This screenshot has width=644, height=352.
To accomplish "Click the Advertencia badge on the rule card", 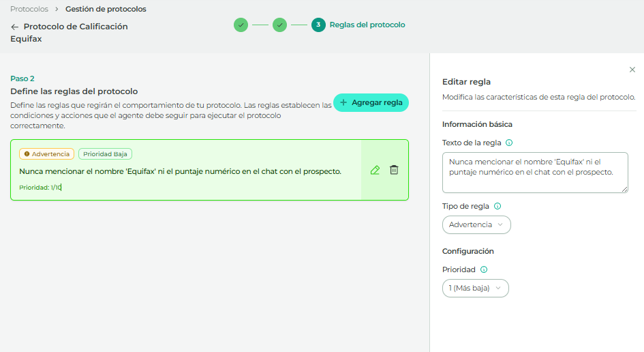I will coord(46,154).
